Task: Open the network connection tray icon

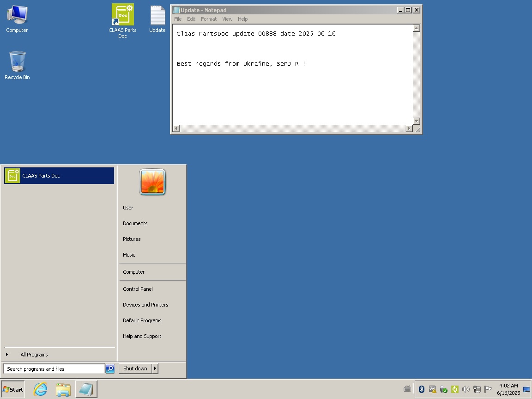Action: point(477,389)
